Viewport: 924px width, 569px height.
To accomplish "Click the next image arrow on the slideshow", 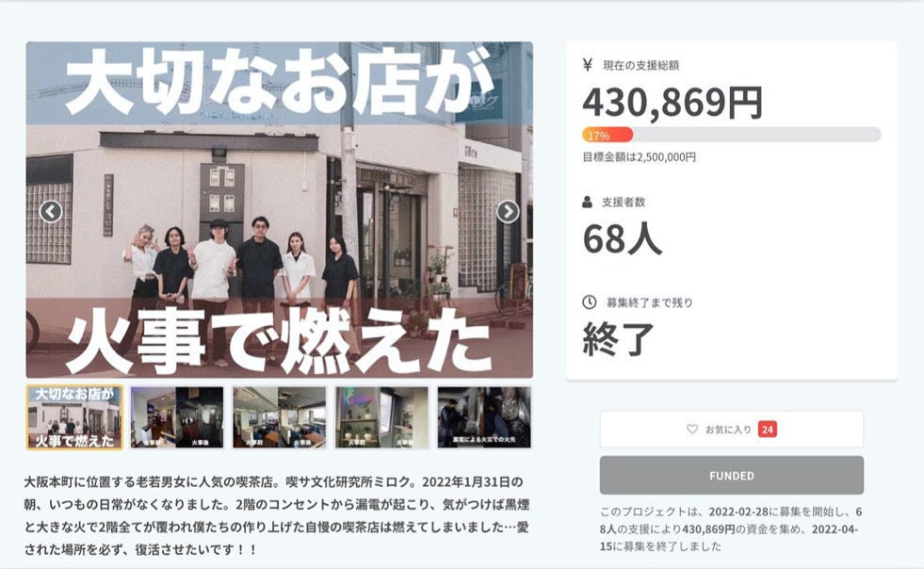I will 508,211.
